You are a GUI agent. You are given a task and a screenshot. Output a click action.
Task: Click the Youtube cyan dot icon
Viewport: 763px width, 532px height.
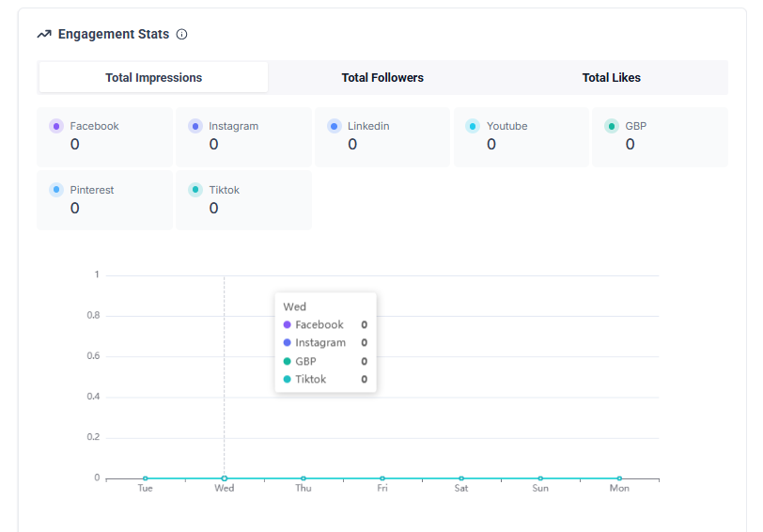[473, 126]
